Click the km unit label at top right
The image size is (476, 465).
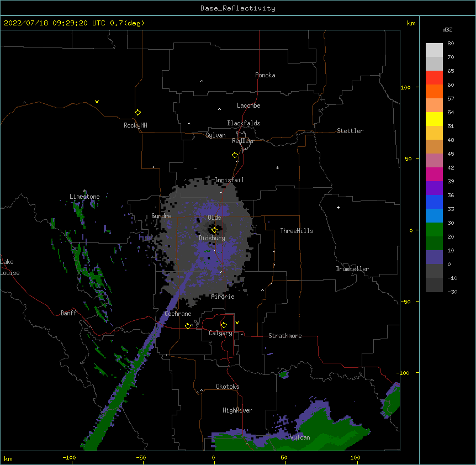[x=411, y=23]
